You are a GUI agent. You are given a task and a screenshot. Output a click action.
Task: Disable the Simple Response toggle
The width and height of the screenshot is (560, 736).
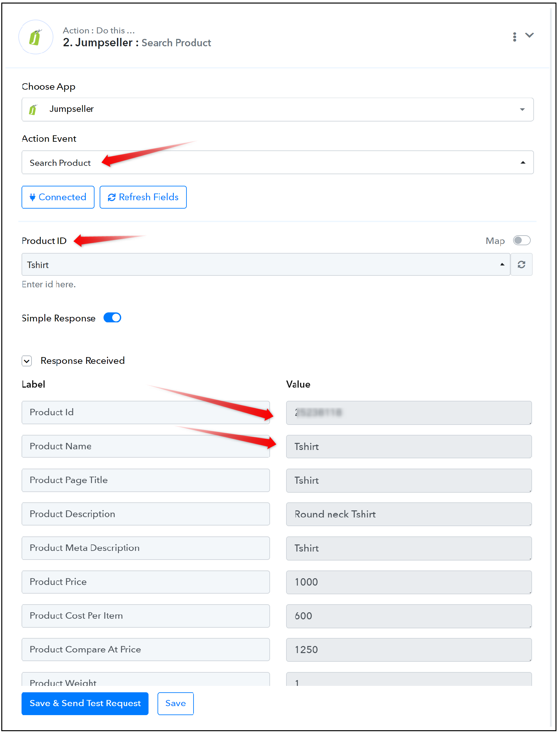112,318
